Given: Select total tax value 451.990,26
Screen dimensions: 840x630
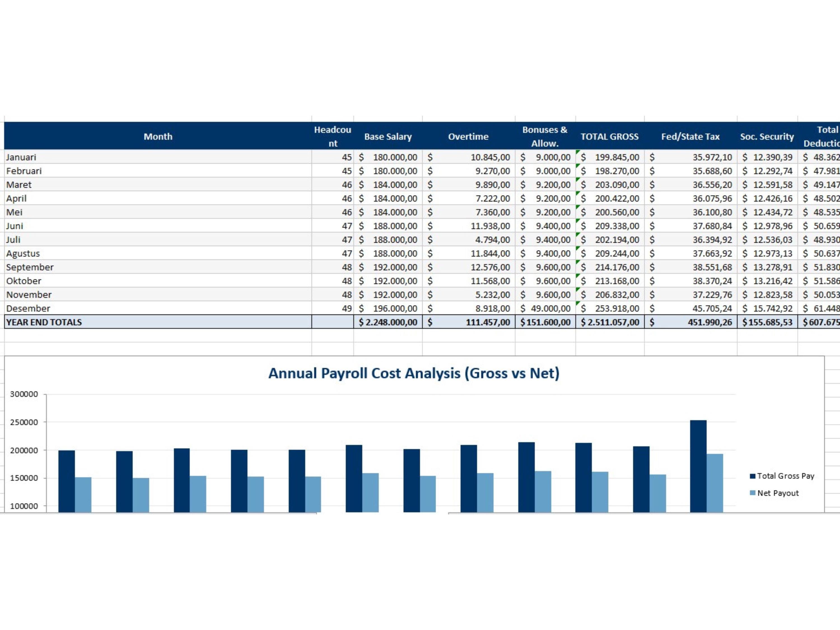Looking at the screenshot, I should pos(690,322).
